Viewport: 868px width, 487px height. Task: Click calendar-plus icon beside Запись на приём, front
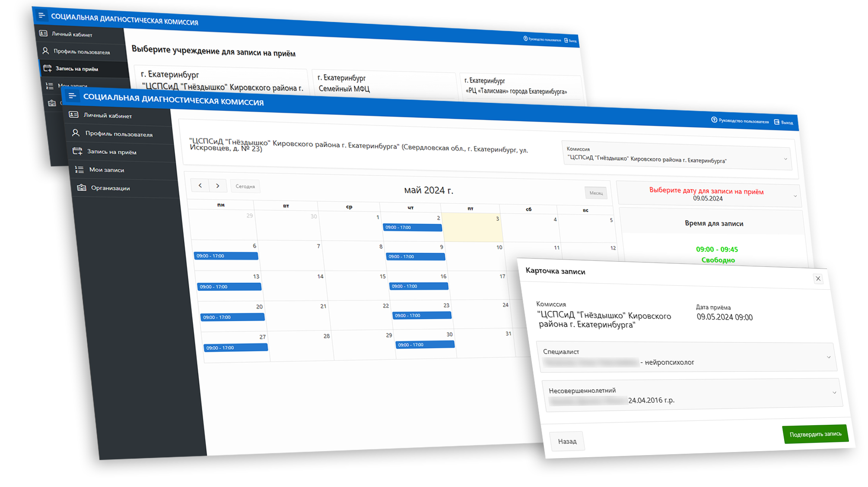77,151
